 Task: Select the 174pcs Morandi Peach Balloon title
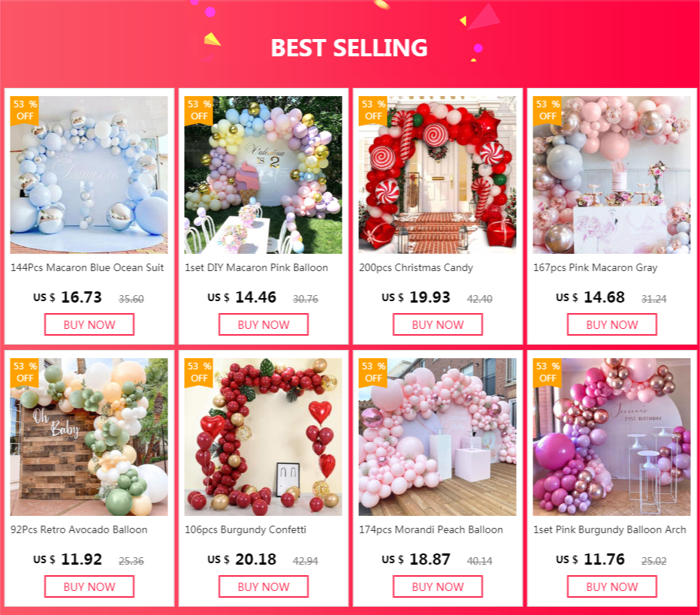click(431, 529)
